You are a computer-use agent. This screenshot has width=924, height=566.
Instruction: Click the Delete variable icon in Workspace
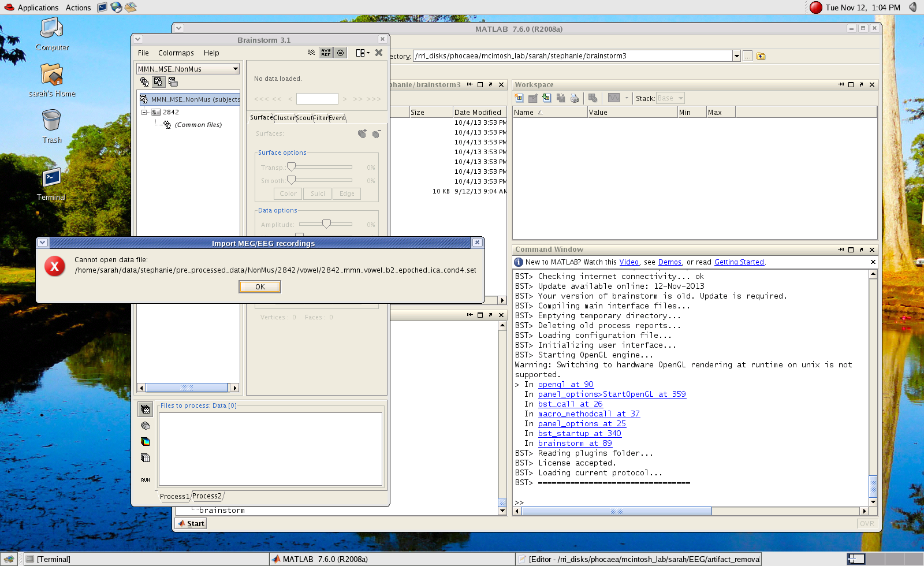[x=593, y=98]
